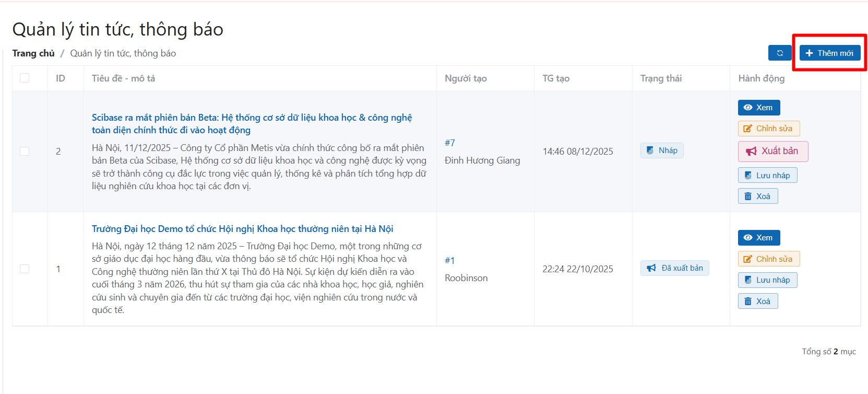Check the checkbox for row ID 2

[25, 151]
